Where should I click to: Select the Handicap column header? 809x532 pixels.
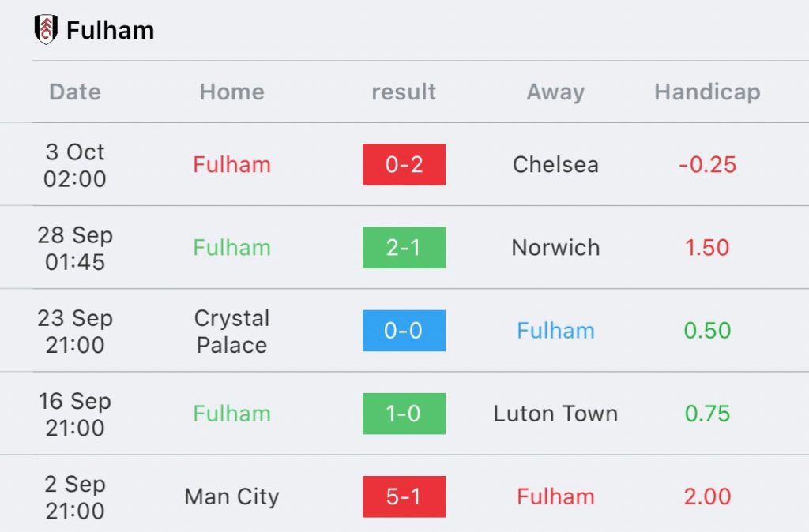coord(707,92)
